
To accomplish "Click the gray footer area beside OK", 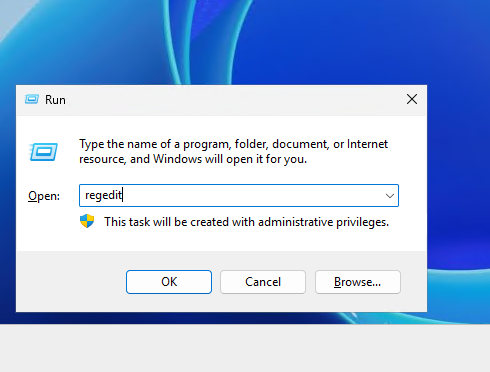I will [70, 282].
